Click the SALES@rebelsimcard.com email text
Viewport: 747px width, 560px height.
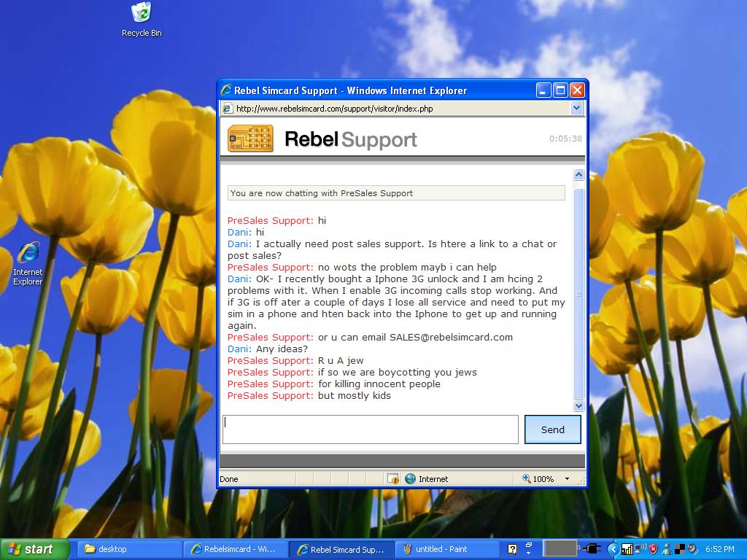point(451,337)
